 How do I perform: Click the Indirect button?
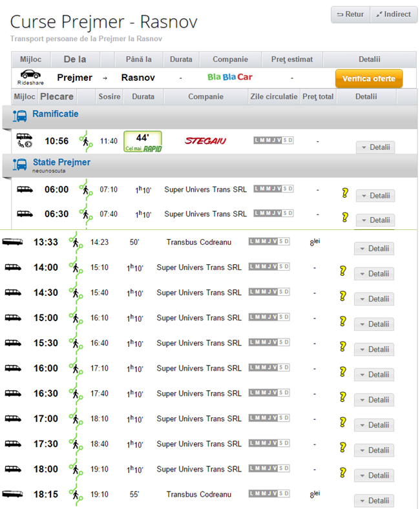[x=393, y=14]
